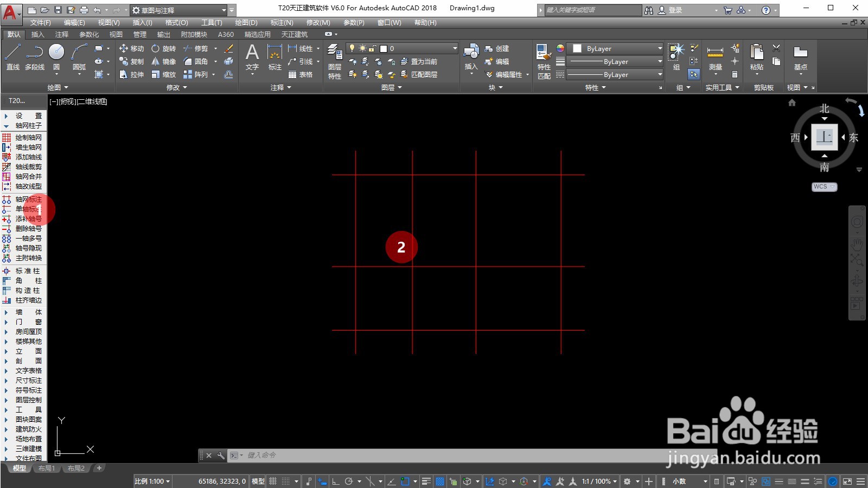The width and height of the screenshot is (868, 488).
Task: Click the Scale (缩放) tool
Action: [164, 74]
